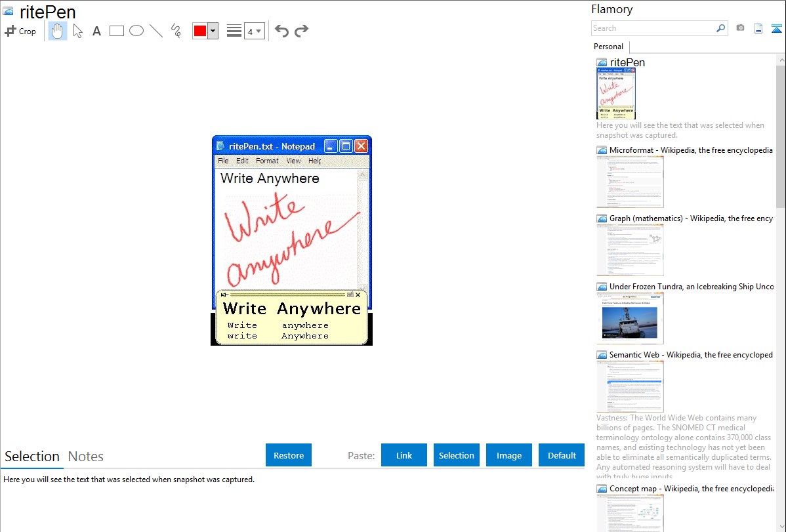The image size is (786, 532).
Task: Switch to the Personal tab
Action: 609,47
